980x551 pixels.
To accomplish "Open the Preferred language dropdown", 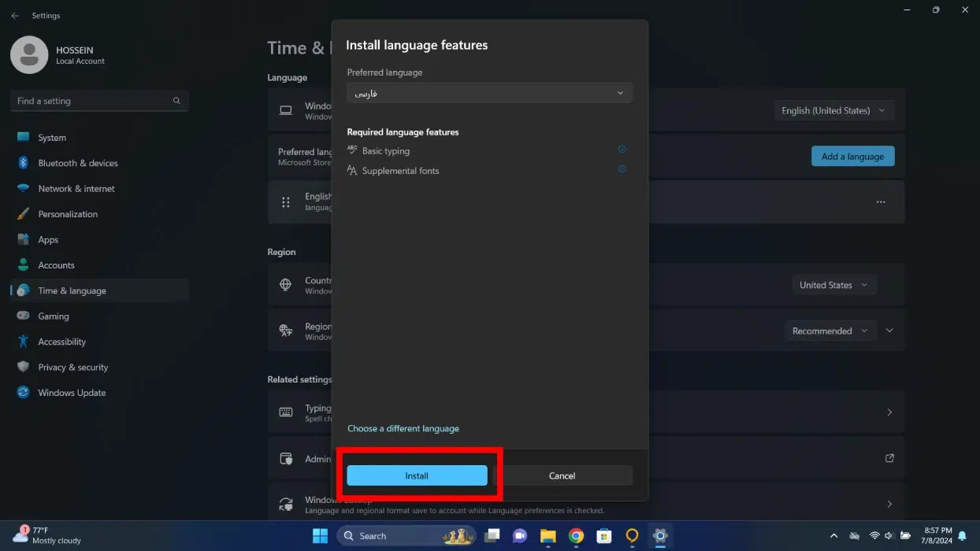I will tap(489, 93).
